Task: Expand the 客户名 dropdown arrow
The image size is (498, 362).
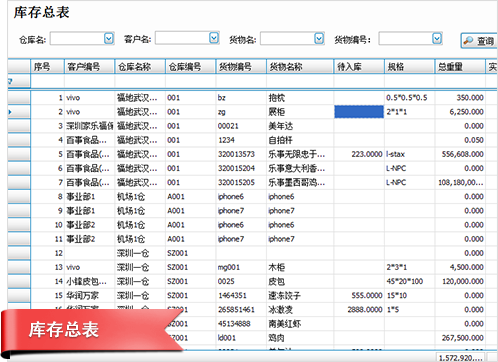Action: coord(214,38)
